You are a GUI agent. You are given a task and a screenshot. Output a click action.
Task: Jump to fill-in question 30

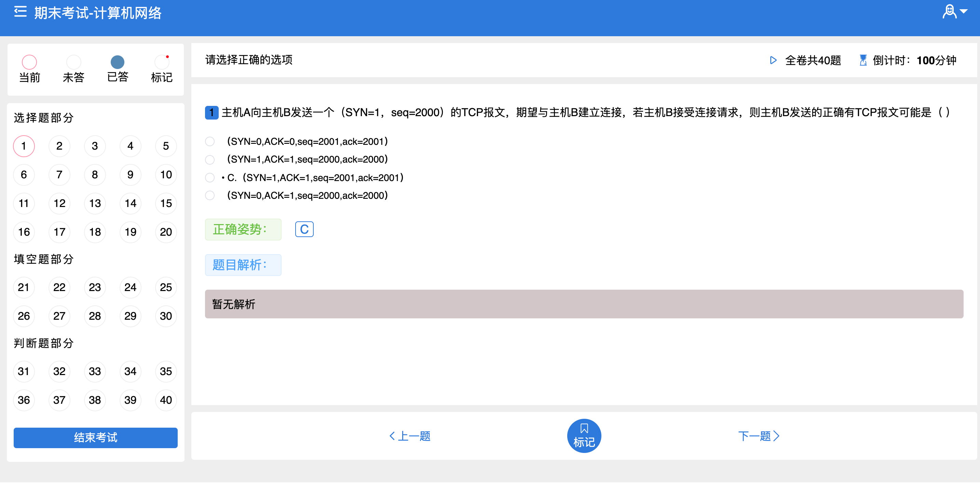(166, 316)
